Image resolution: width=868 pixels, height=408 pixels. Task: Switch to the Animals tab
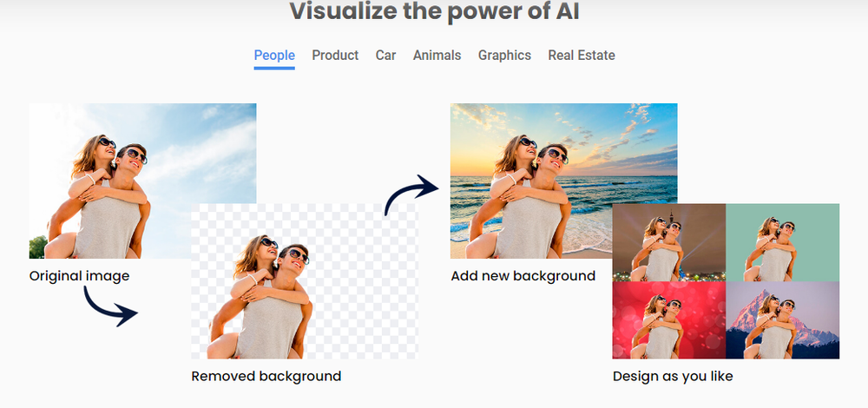437,56
